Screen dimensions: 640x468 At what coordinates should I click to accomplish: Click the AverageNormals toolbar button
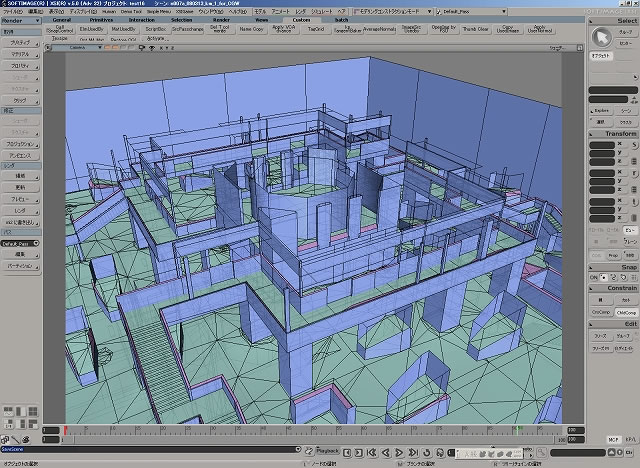(x=378, y=30)
